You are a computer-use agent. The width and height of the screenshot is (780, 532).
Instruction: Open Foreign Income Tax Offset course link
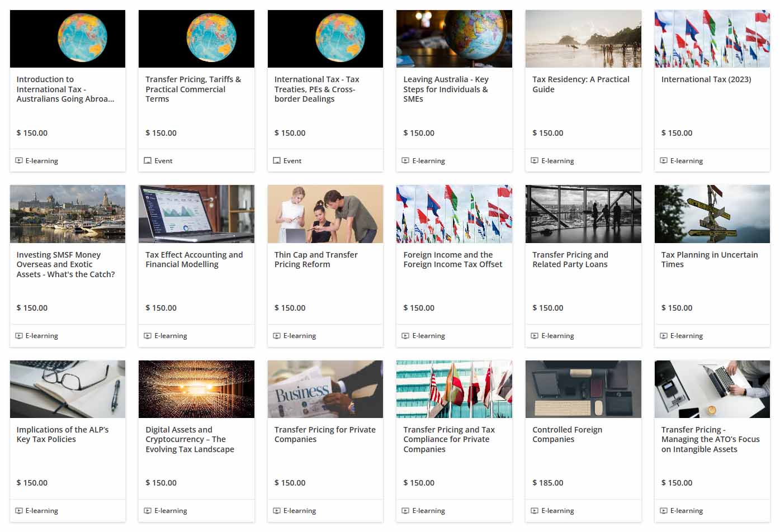pos(452,259)
